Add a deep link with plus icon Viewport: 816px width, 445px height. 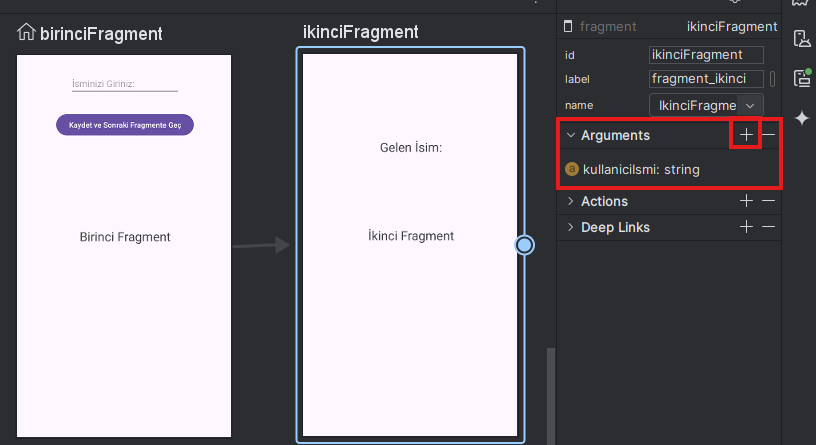click(x=746, y=227)
